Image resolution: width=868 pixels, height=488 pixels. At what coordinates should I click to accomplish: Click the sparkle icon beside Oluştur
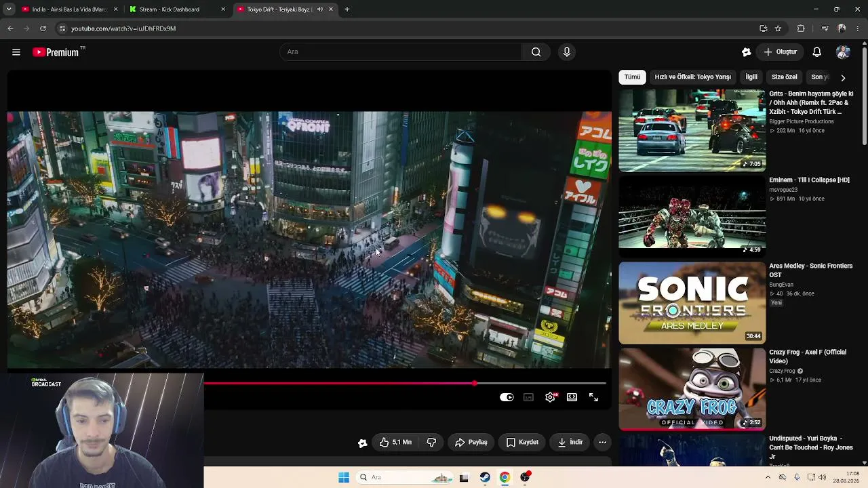tap(747, 52)
